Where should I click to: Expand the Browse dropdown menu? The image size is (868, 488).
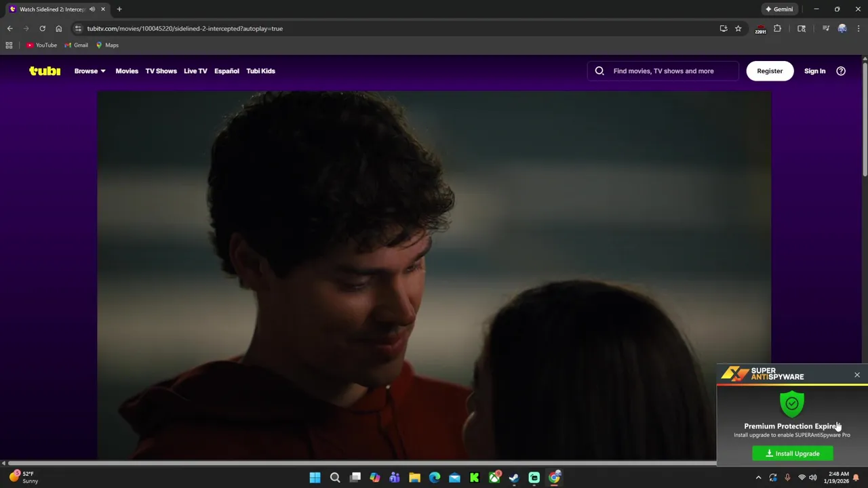90,70
